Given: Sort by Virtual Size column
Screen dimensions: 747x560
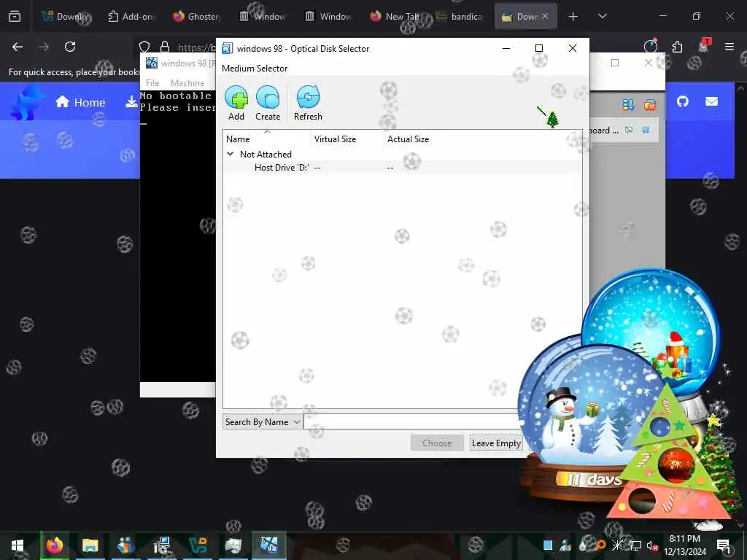Looking at the screenshot, I should tap(347, 139).
